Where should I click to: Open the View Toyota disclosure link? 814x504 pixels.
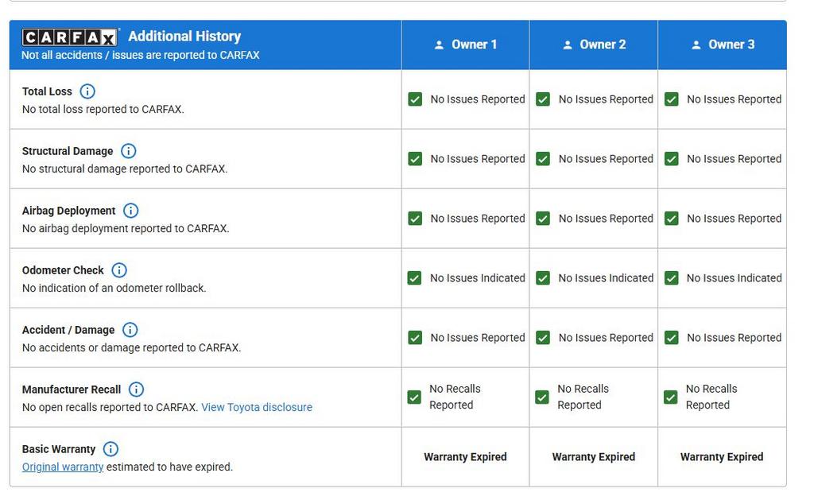tap(256, 407)
